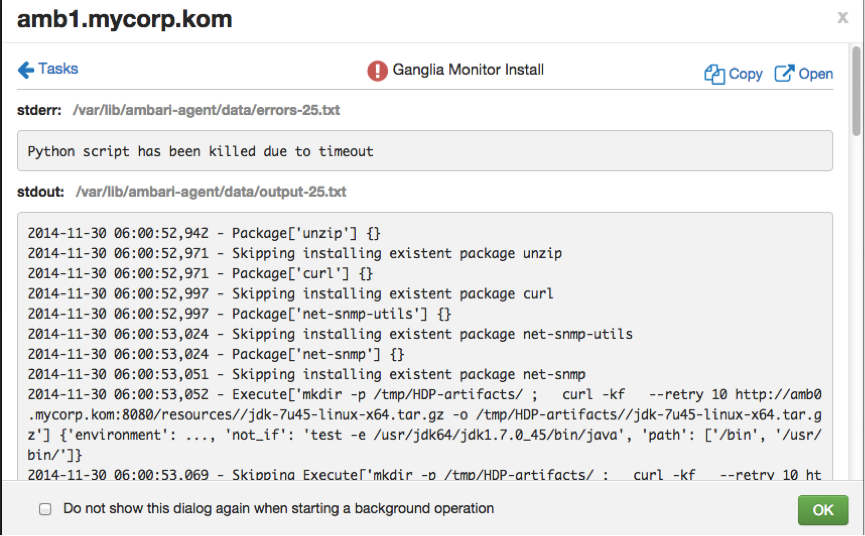
Task: Confirm the dialog with the OK button
Action: point(822,510)
